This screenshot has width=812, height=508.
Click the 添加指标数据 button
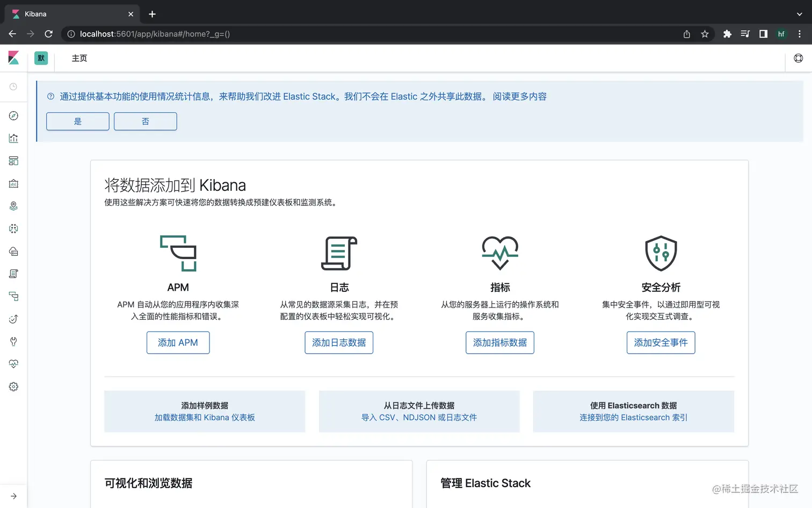[x=500, y=343]
